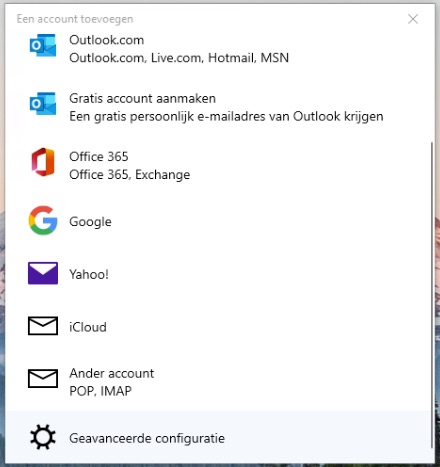Select the Google account label
Viewport: 440px width, 467px height.
(x=90, y=222)
